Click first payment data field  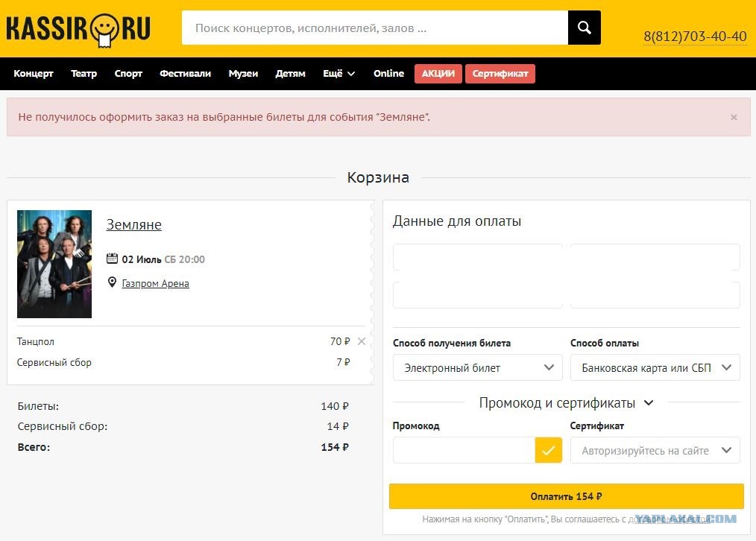coord(477,257)
